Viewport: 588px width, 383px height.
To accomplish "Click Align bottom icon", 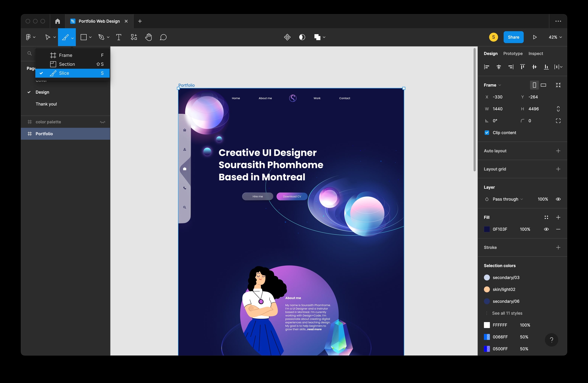I will click(546, 67).
